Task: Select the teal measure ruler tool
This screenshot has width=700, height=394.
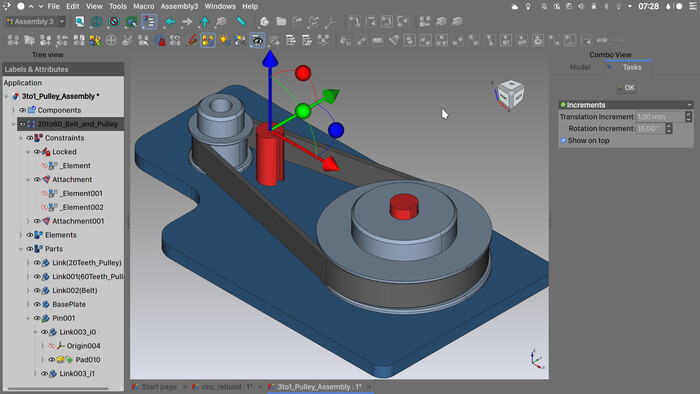Action: point(241,21)
